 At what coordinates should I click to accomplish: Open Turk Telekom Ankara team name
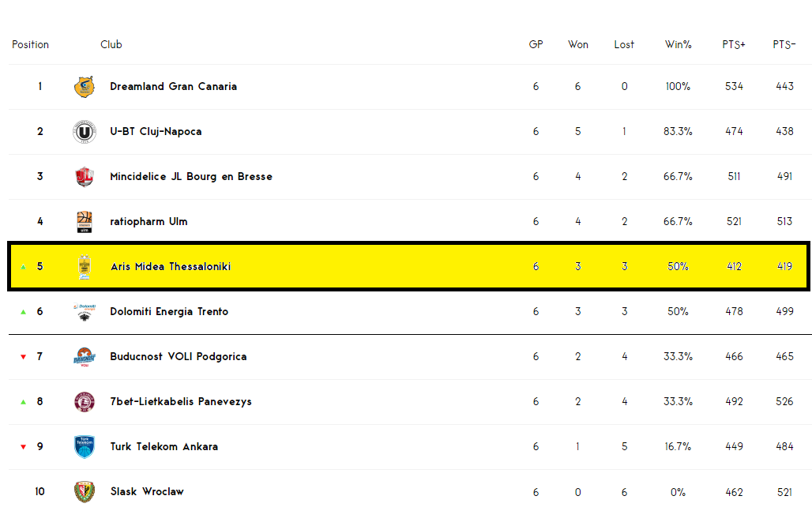[164, 447]
